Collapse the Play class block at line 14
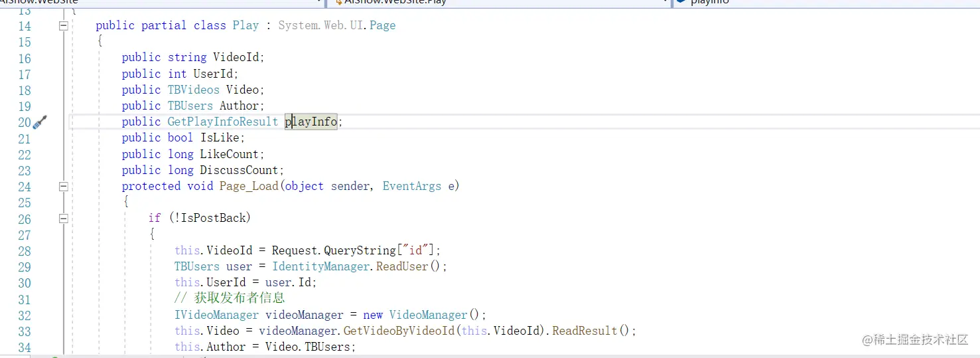The width and height of the screenshot is (980, 358). point(63,26)
